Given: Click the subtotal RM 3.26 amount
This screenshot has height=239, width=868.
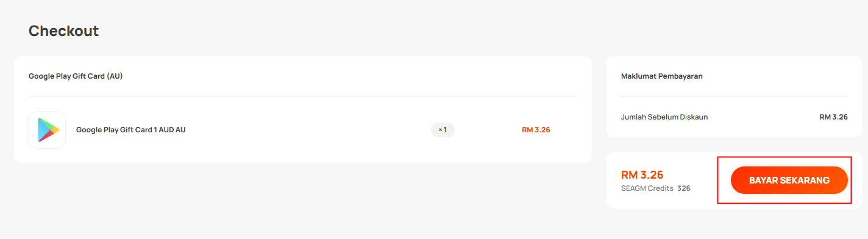Looking at the screenshot, I should click(833, 116).
